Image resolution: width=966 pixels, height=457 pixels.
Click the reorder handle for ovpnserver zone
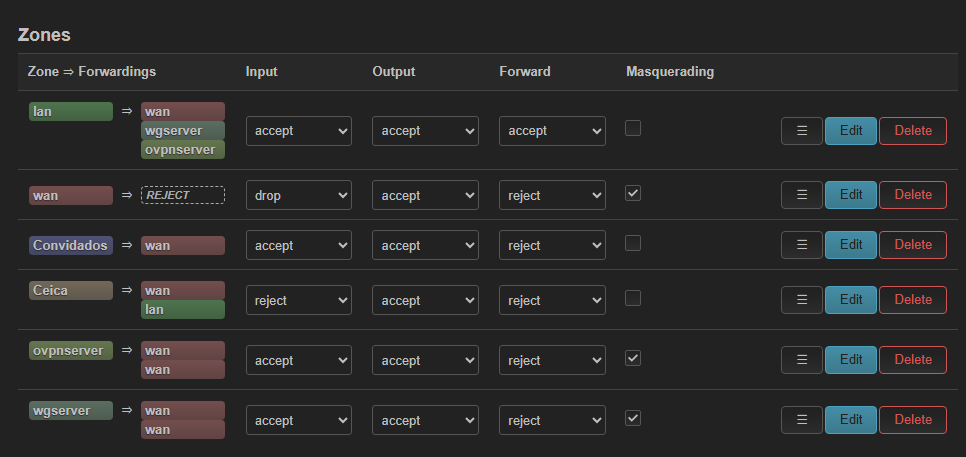801,360
